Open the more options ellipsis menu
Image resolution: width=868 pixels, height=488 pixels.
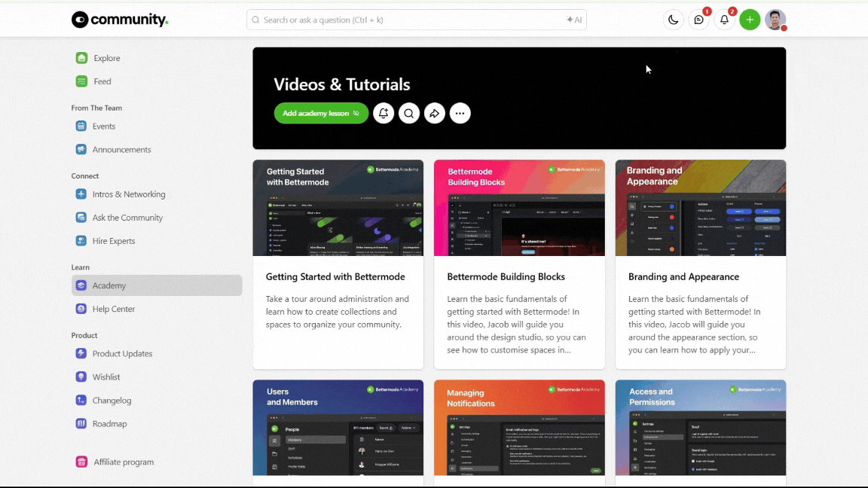(460, 114)
